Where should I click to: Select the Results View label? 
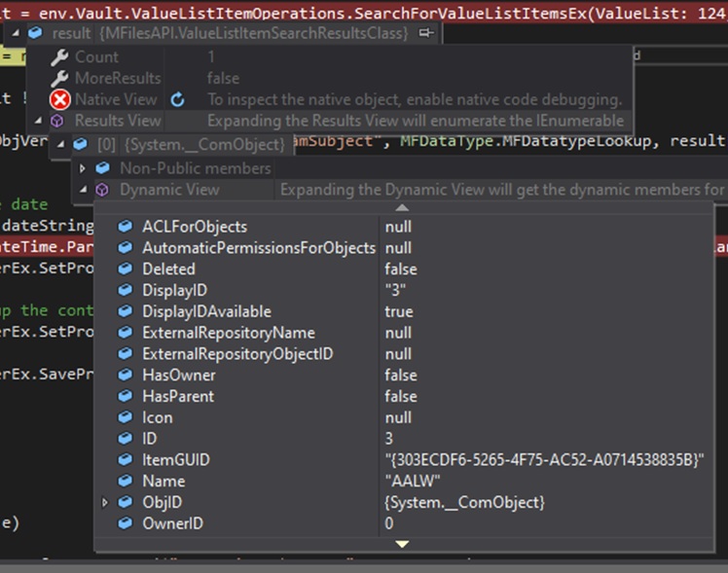118,121
